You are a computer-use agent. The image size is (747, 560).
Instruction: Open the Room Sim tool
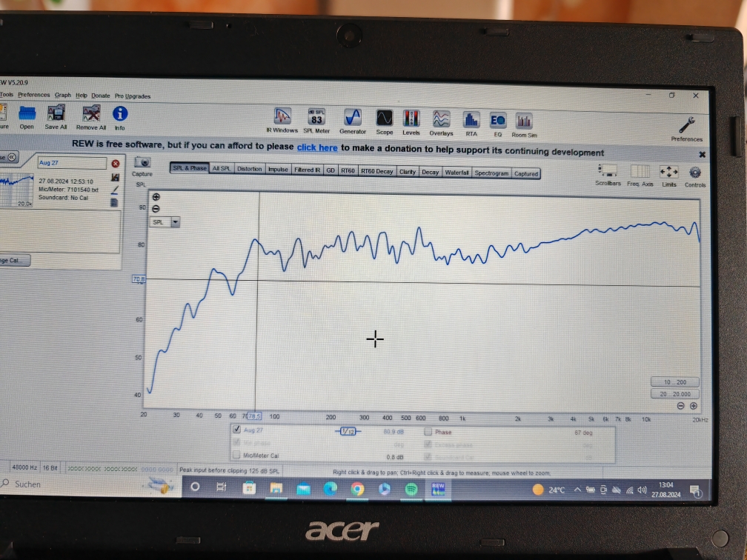[524, 121]
